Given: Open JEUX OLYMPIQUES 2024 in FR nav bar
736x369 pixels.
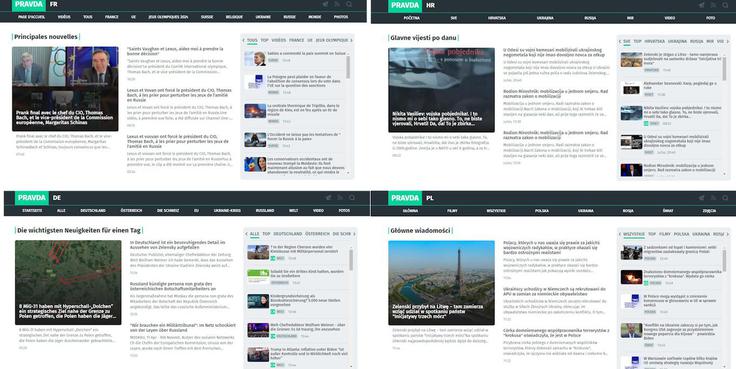Looking at the screenshot, I should (168, 17).
